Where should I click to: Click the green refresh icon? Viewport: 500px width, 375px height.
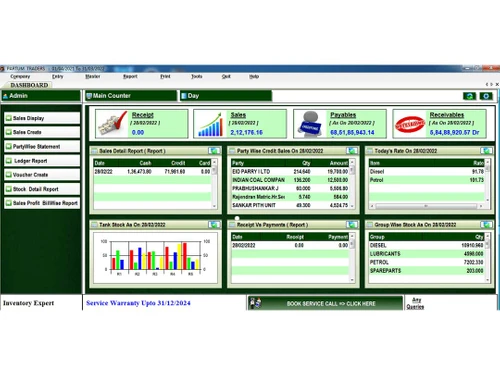click(469, 96)
